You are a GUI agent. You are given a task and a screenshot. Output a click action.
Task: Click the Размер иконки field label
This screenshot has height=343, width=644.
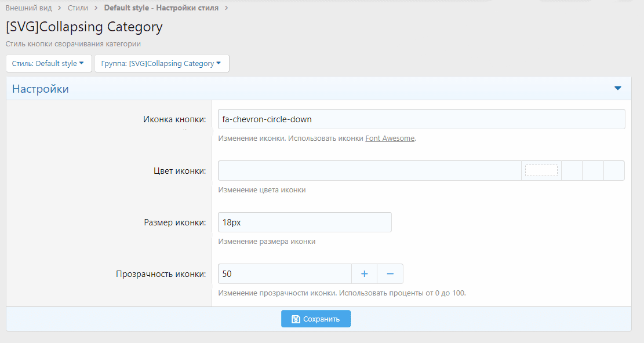174,222
